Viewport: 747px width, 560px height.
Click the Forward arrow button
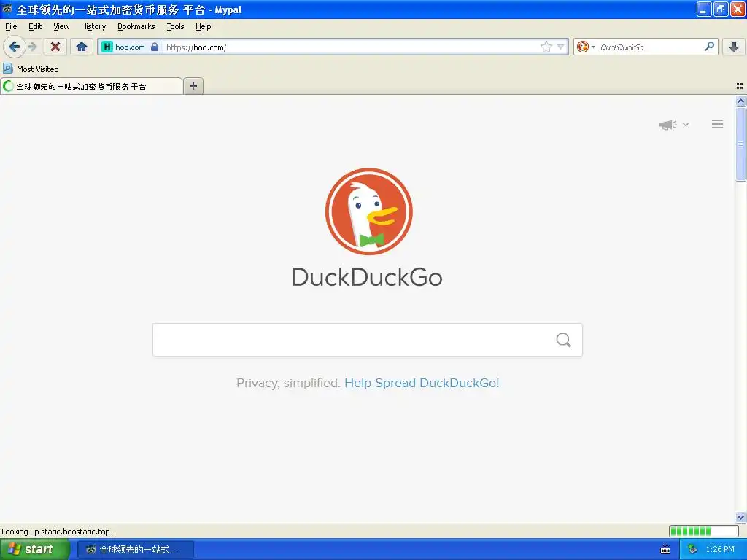point(32,47)
